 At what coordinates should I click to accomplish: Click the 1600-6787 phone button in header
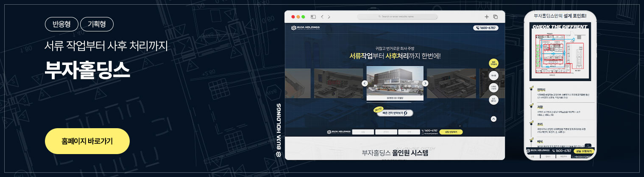485,28
